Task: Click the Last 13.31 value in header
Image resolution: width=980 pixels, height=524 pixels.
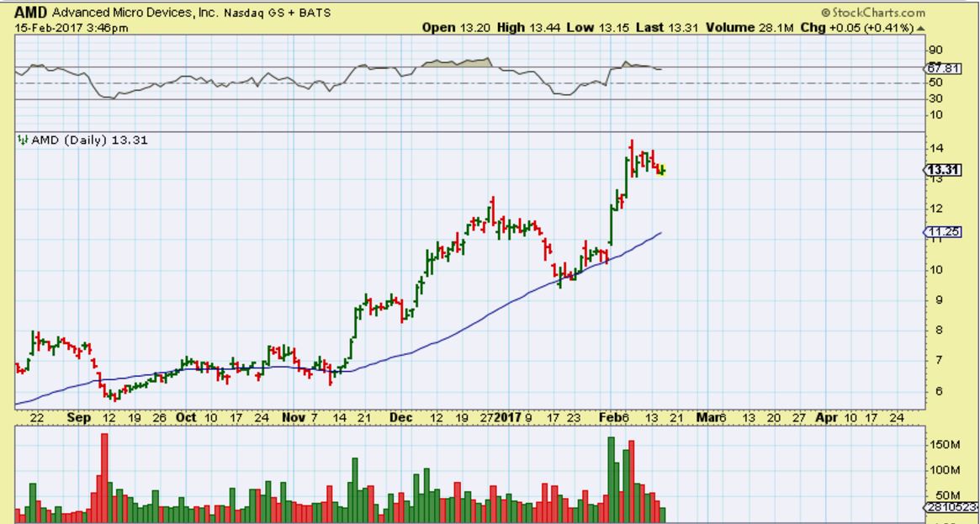Action: coord(667,28)
